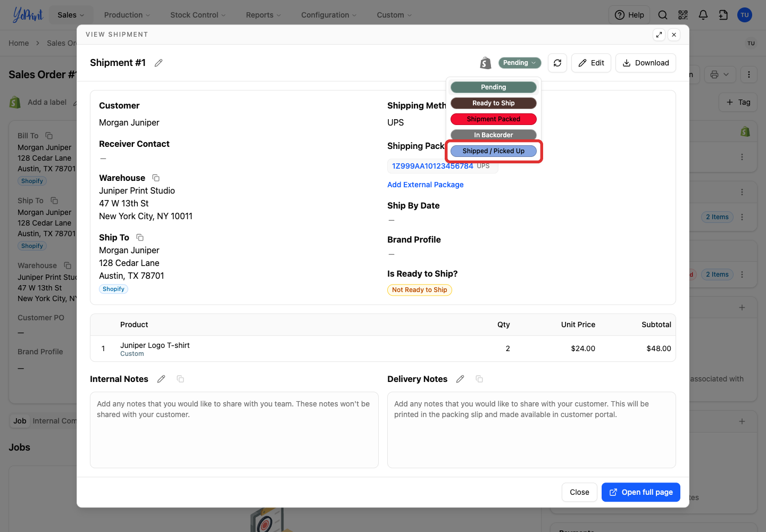Copy the Delivery Notes content
Screen dimensions: 766x532
479,379
